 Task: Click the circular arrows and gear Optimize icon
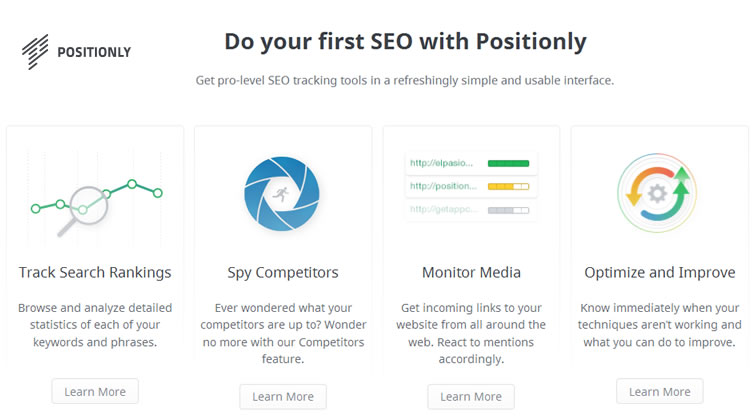tap(657, 193)
